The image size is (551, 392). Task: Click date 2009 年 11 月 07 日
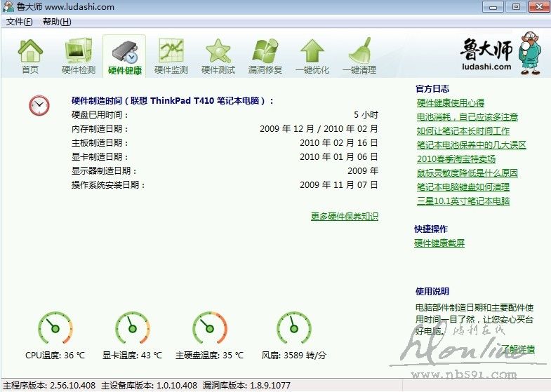339,185
